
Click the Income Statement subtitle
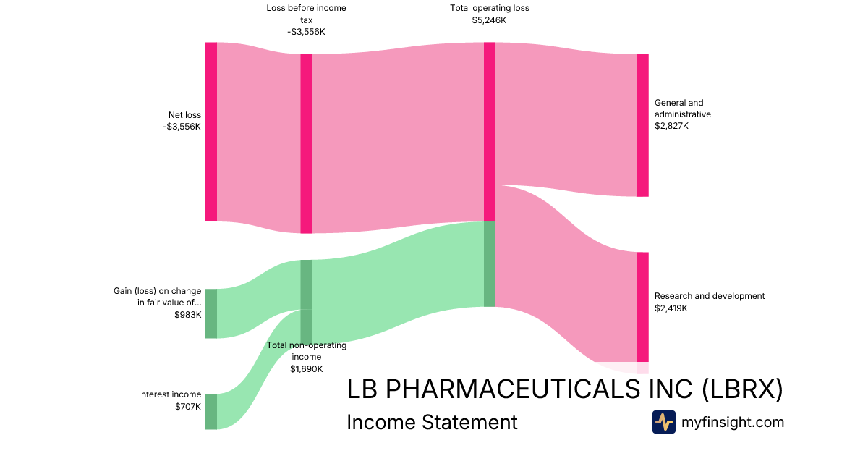click(x=432, y=422)
